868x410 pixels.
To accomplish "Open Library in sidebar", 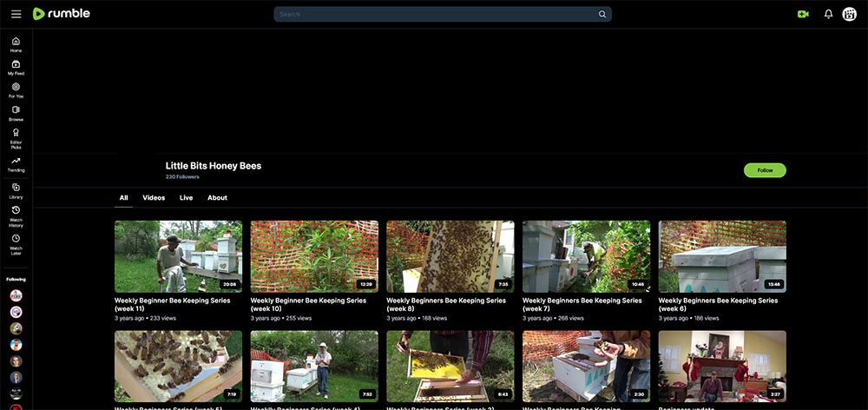I will click(x=16, y=191).
